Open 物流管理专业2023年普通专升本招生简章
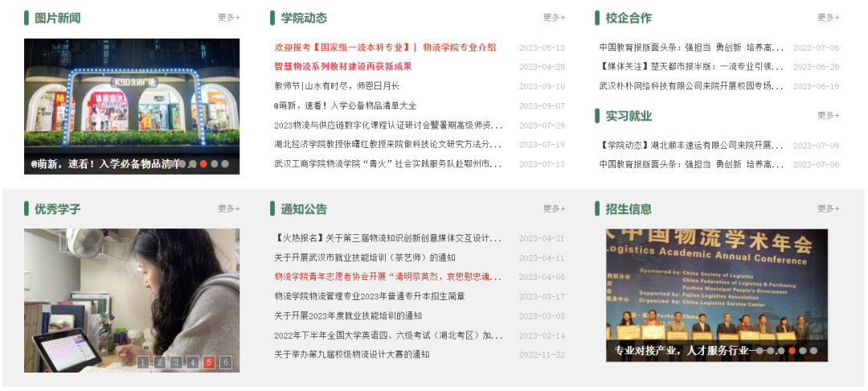The image size is (868, 391). (370, 296)
